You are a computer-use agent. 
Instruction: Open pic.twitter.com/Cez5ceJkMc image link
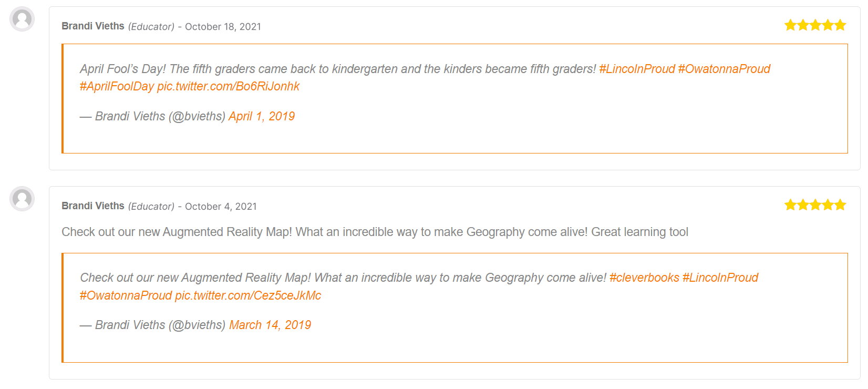pos(248,295)
